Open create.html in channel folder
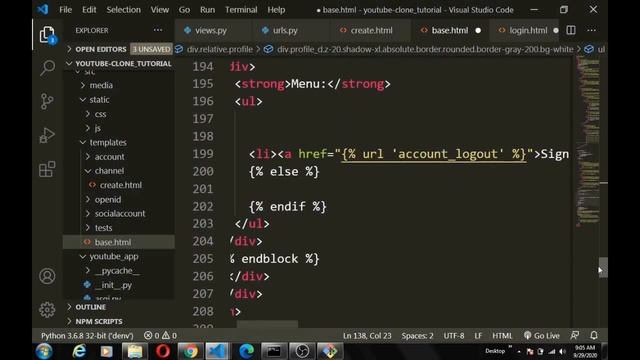The image size is (640, 360). [120, 185]
